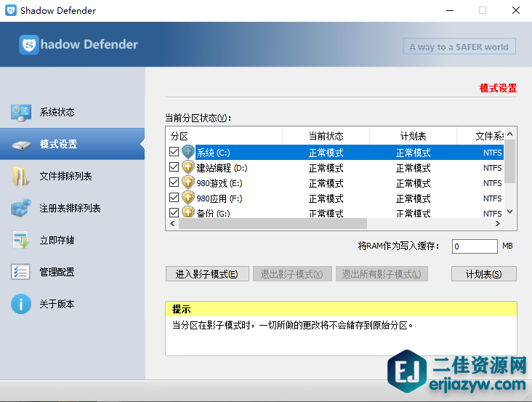Open the 立即存储 section
This screenshot has height=402, width=532.
coord(72,240)
